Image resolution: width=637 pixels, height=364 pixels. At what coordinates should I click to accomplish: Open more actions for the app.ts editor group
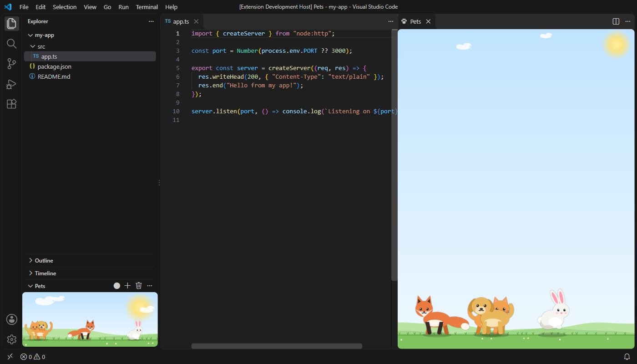click(390, 21)
